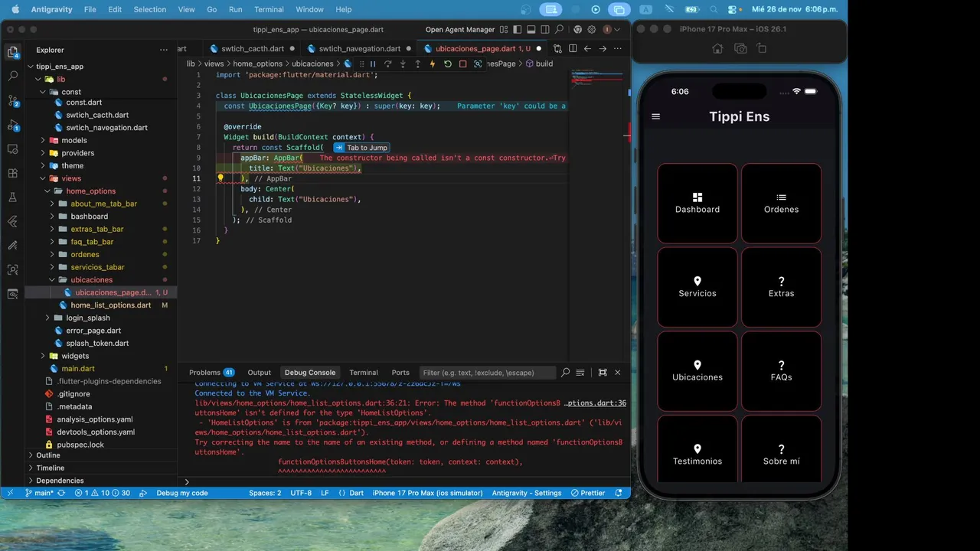Tap the Dashboard card in simulator
Image resolution: width=980 pixels, height=551 pixels.
coord(697,203)
